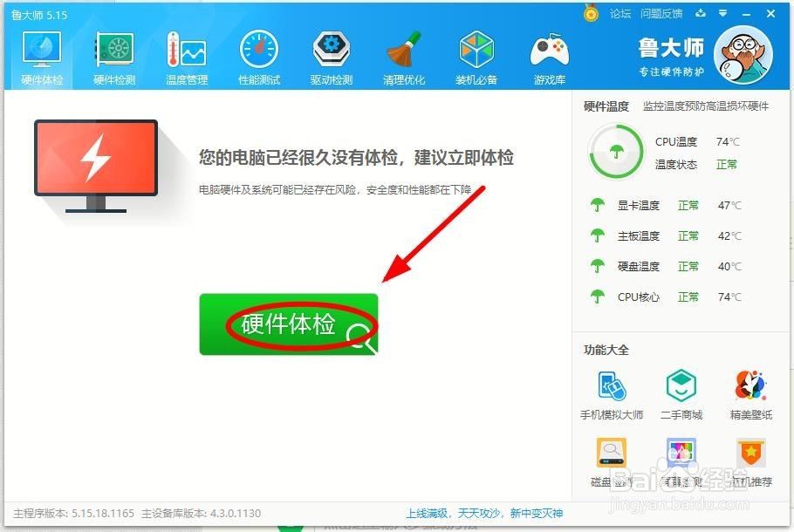794x532 pixels.
Task: Click the 鲁大师 5.15 window title
Action: point(39,15)
